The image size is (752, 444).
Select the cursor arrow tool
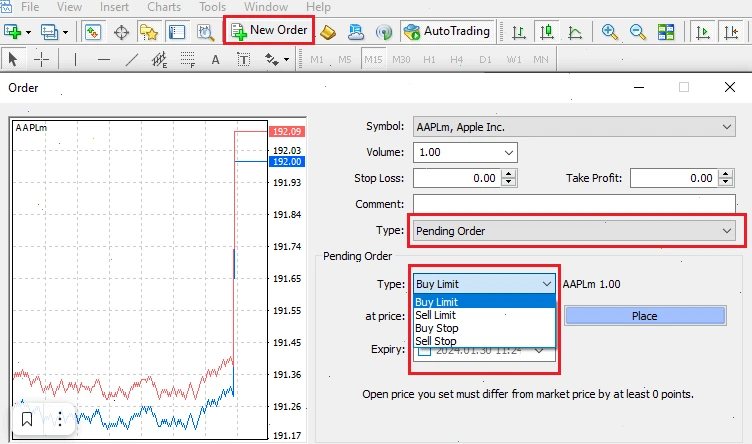[x=13, y=59]
